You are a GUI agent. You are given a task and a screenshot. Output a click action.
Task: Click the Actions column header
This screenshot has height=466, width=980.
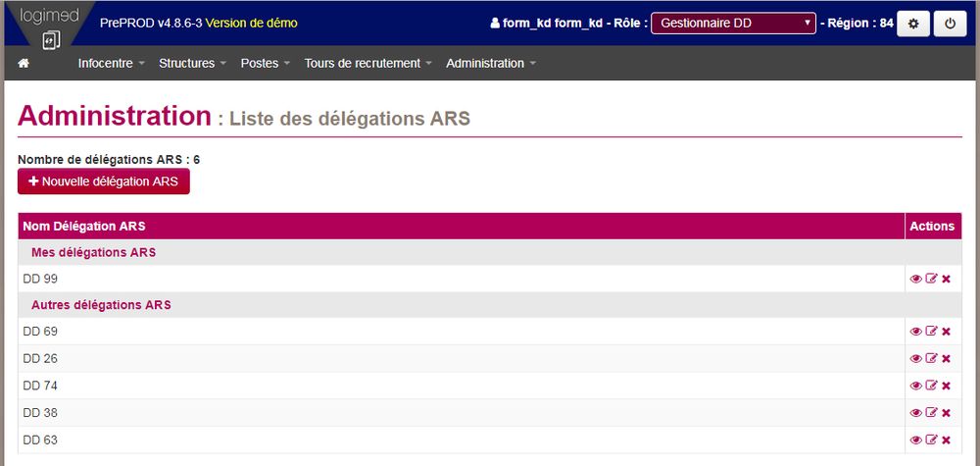click(932, 227)
